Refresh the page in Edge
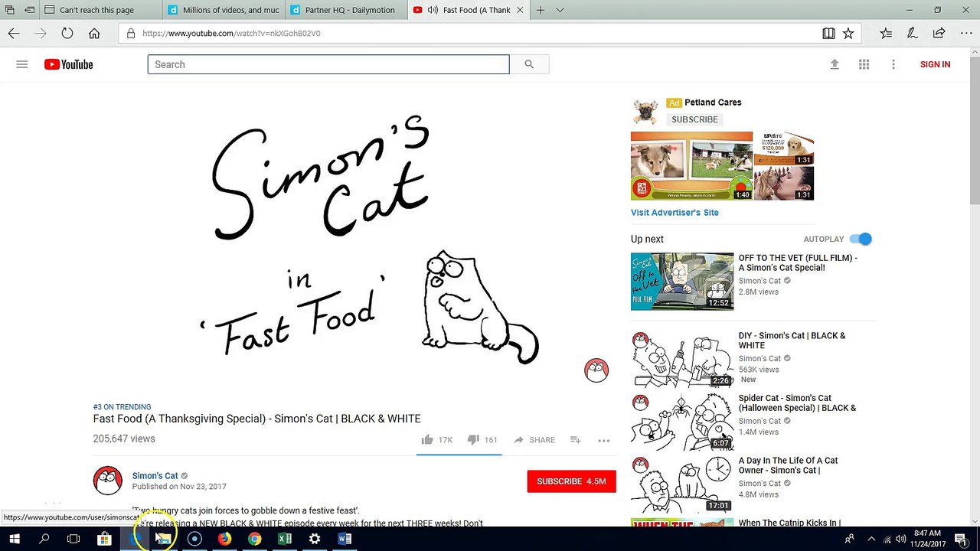This screenshot has height=551, width=980. 67,33
